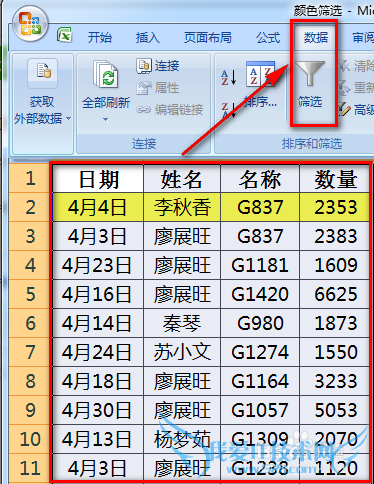Select row 6 header
Image resolution: width=374 pixels, height=484 pixels.
coord(30,323)
